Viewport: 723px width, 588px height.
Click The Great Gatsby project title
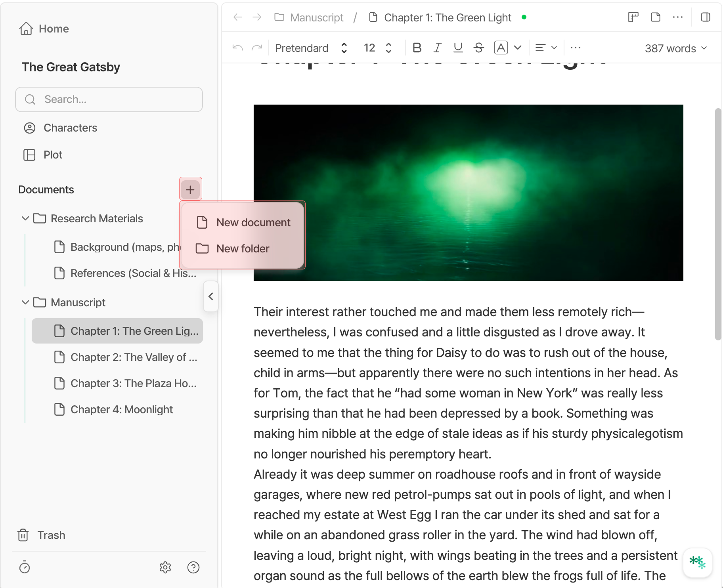(x=71, y=67)
